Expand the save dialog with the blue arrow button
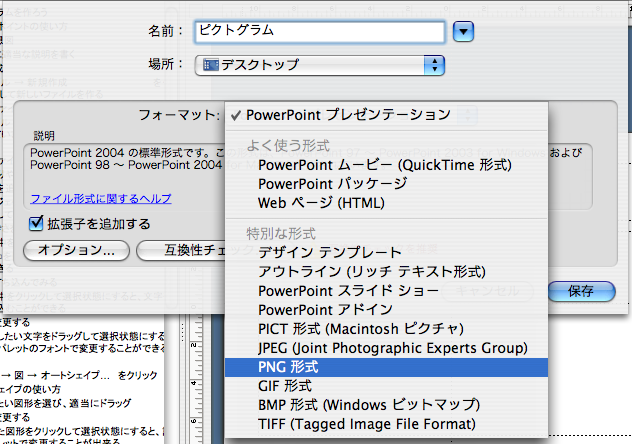632x444 pixels. tap(463, 32)
